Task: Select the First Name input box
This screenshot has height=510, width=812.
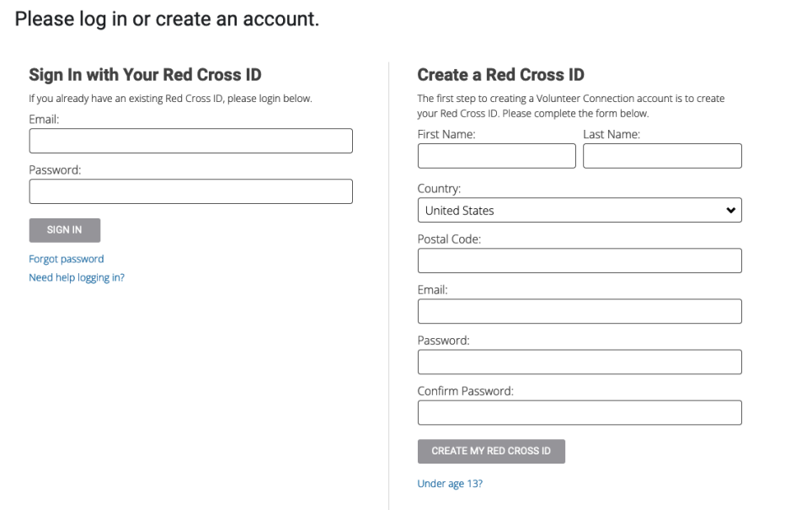Action: [497, 156]
